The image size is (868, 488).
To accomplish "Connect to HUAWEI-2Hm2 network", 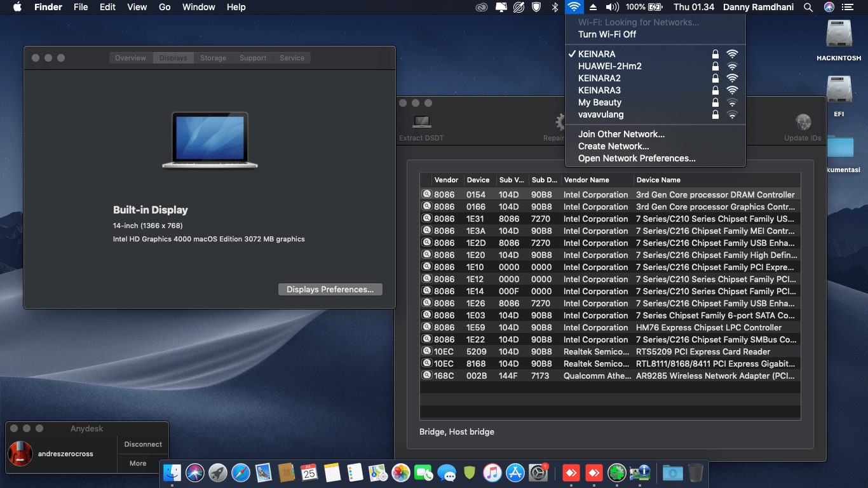I will click(655, 66).
